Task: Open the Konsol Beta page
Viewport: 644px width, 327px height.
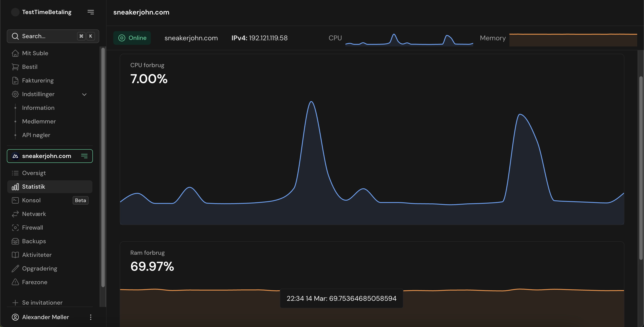Action: (31, 200)
